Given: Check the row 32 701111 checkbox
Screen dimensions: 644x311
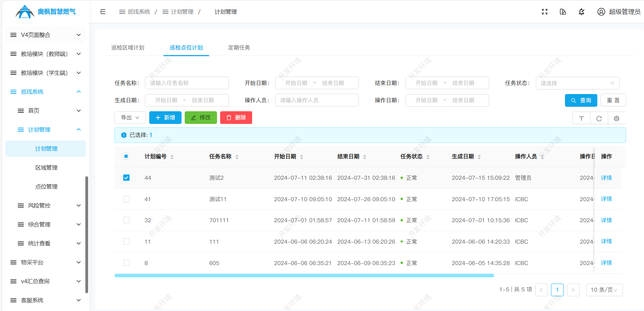Looking at the screenshot, I should tap(126, 220).
